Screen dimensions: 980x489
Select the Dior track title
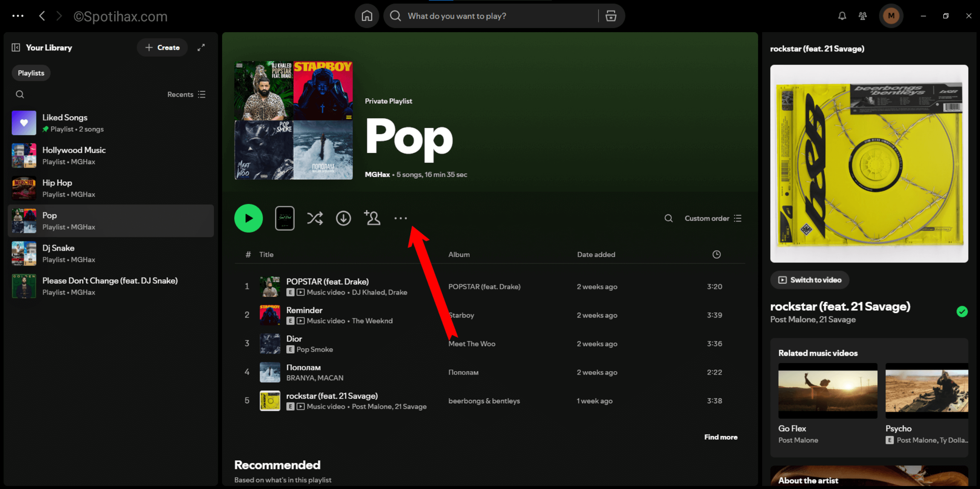[x=294, y=339]
